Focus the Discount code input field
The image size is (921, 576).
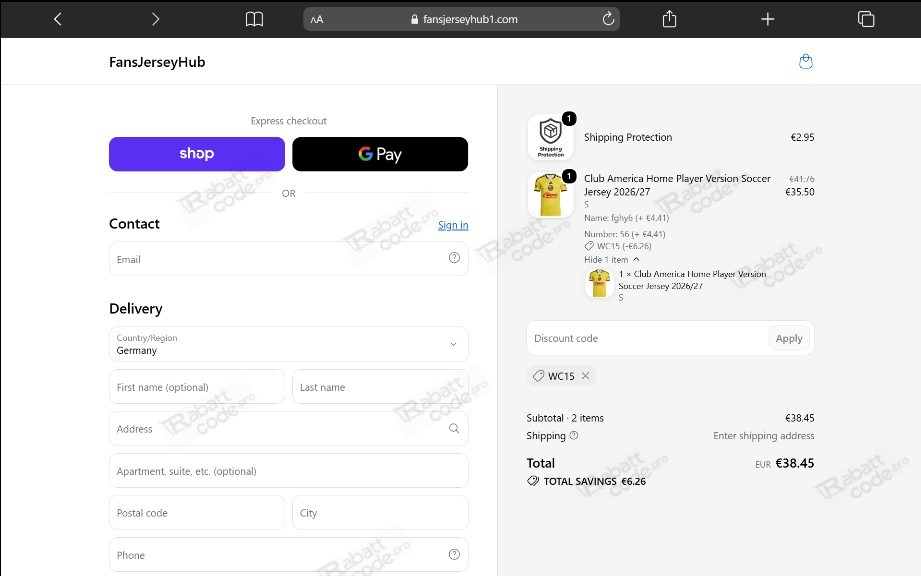click(x=647, y=338)
